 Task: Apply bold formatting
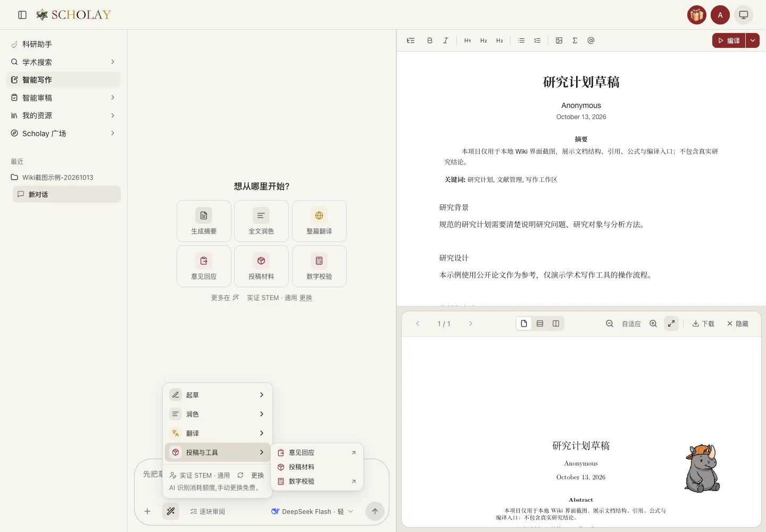click(430, 40)
